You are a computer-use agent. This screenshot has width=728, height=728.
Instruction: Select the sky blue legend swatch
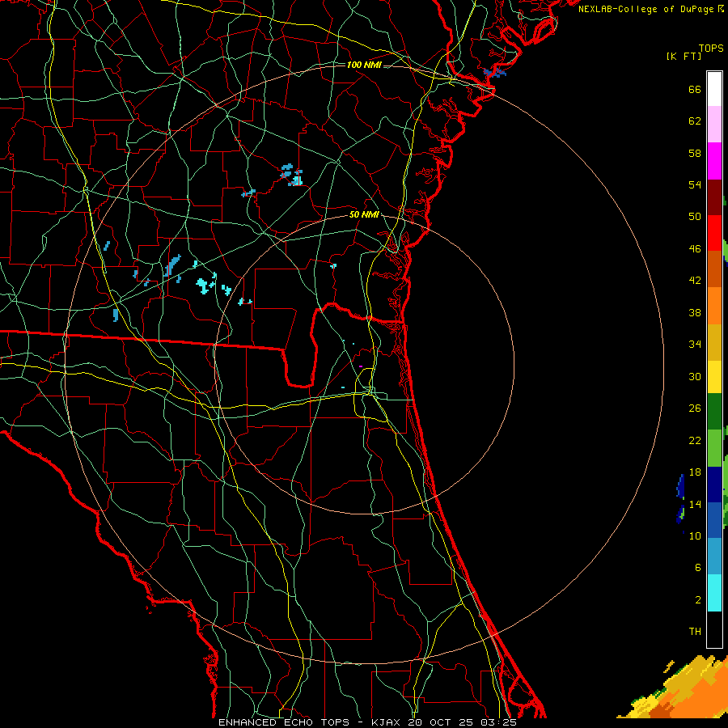[714, 557]
